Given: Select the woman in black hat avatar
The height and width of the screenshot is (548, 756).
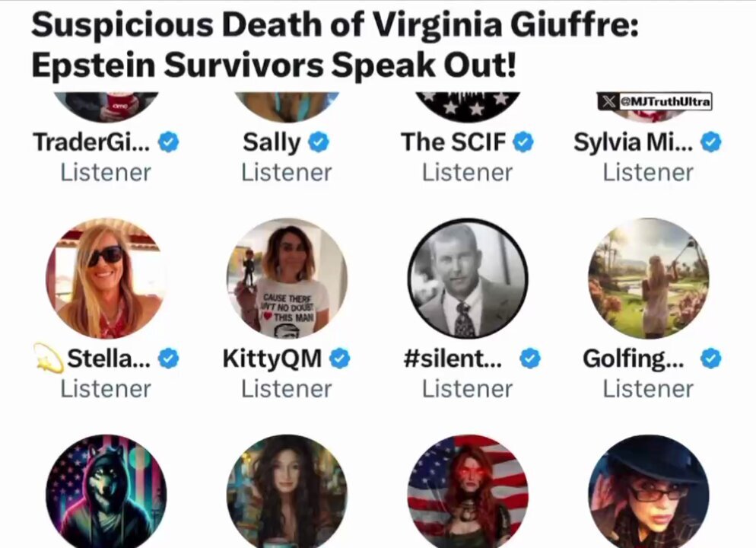Looking at the screenshot, I should (x=649, y=491).
